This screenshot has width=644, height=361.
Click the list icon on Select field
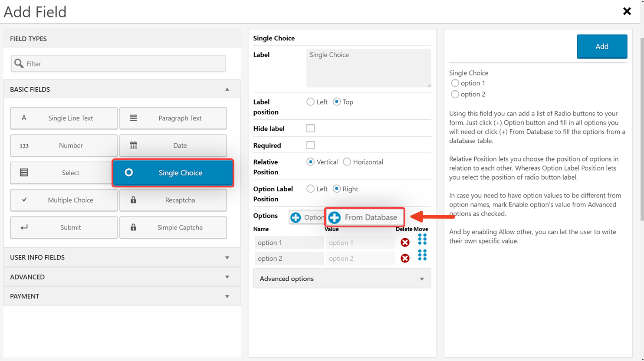24,173
